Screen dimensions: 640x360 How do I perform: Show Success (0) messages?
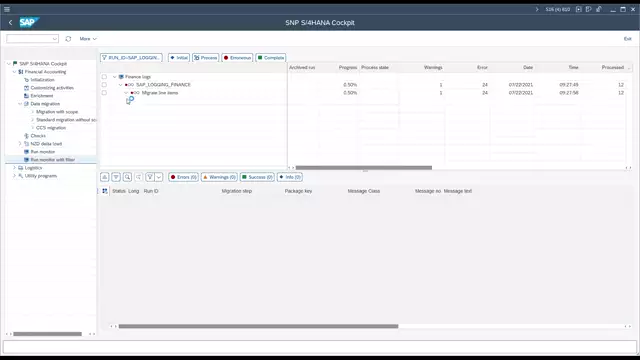pyautogui.click(x=257, y=177)
